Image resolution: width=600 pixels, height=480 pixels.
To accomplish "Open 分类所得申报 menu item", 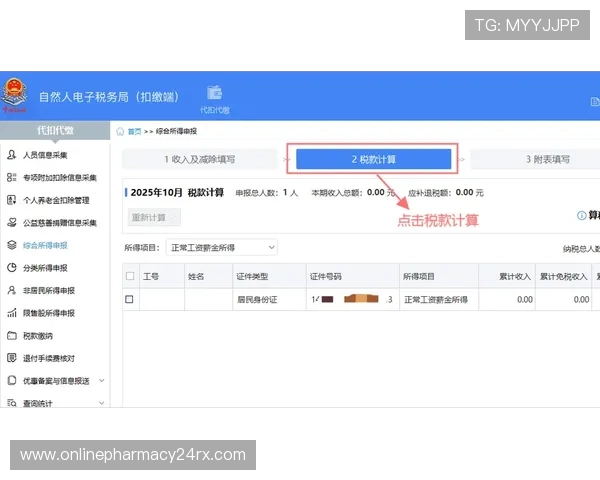I will pyautogui.click(x=45, y=268).
